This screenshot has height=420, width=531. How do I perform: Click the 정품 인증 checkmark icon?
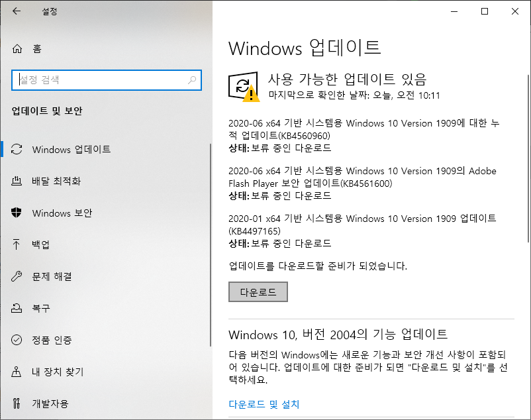(x=17, y=340)
